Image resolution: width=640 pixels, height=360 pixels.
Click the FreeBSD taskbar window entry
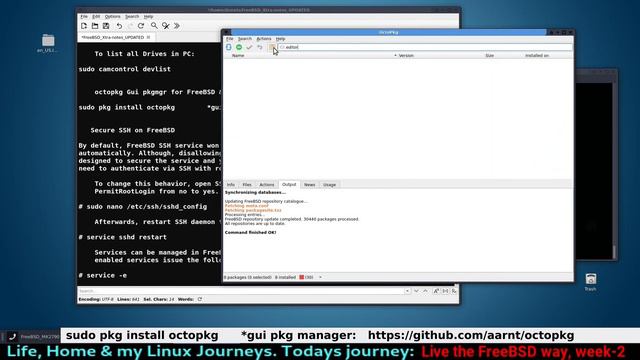coord(40,337)
